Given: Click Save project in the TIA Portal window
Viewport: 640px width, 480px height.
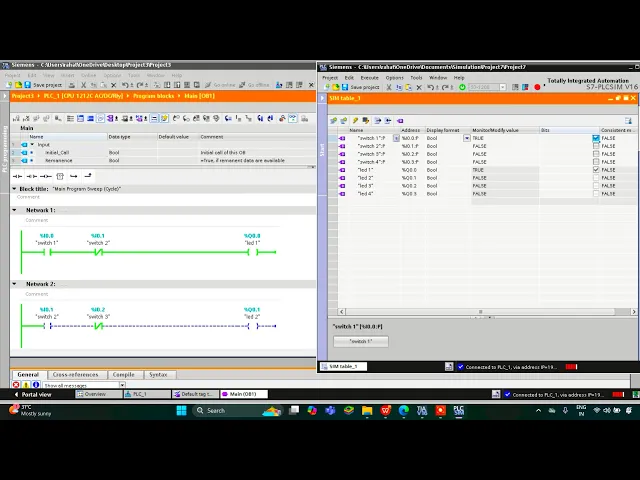Looking at the screenshot, I should (x=43, y=85).
